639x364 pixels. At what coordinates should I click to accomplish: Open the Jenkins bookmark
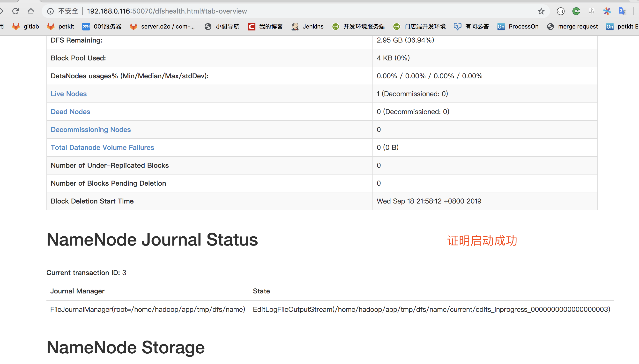307,27
